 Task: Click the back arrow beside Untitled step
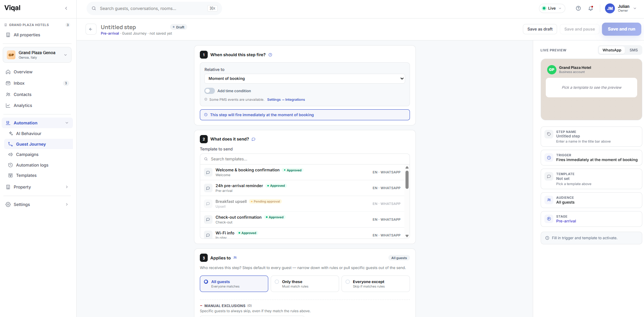pos(91,29)
